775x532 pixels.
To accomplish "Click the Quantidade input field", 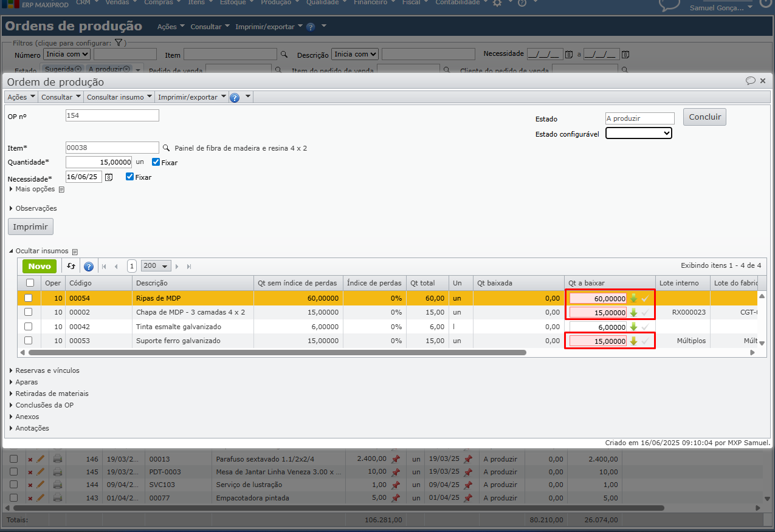I will coord(98,162).
